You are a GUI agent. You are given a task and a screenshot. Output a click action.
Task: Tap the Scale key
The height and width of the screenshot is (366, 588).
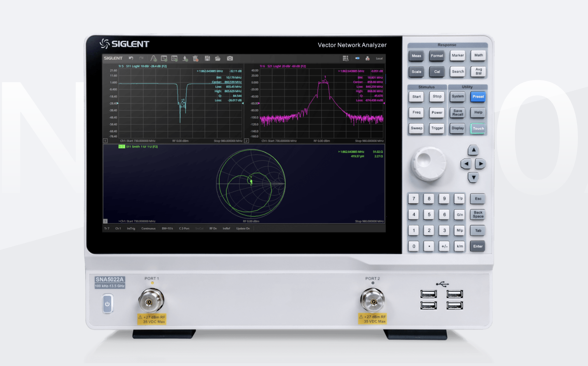(416, 72)
